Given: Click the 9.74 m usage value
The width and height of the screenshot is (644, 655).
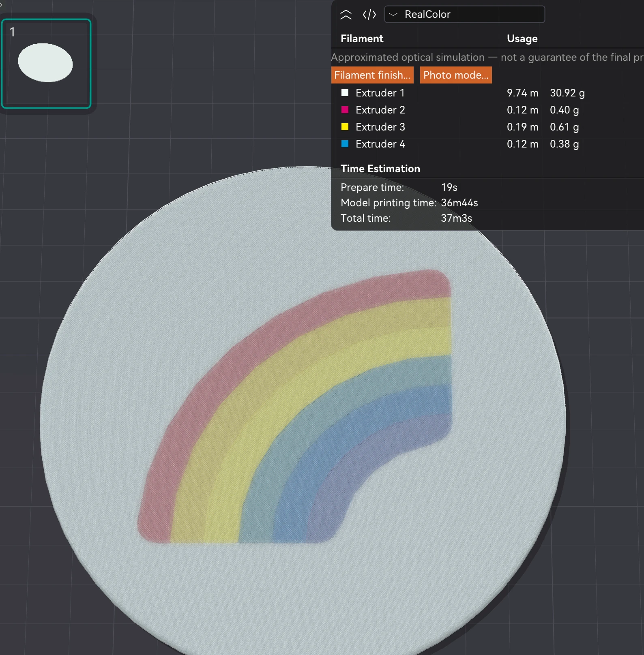Looking at the screenshot, I should pos(523,93).
